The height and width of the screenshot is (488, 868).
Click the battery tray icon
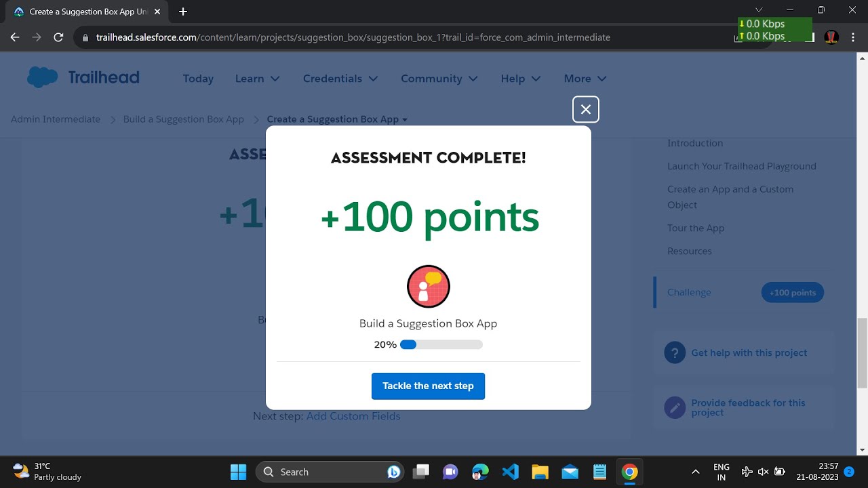pyautogui.click(x=780, y=472)
